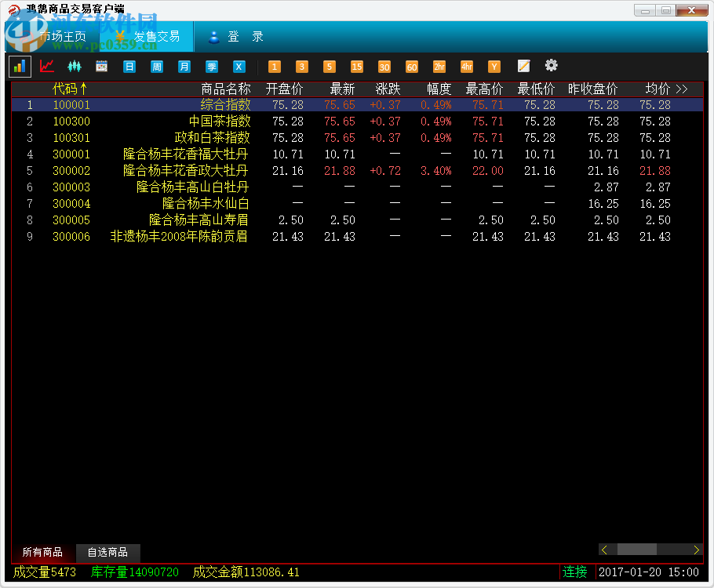Click the 幅度 column header
The image size is (714, 588).
[439, 89]
